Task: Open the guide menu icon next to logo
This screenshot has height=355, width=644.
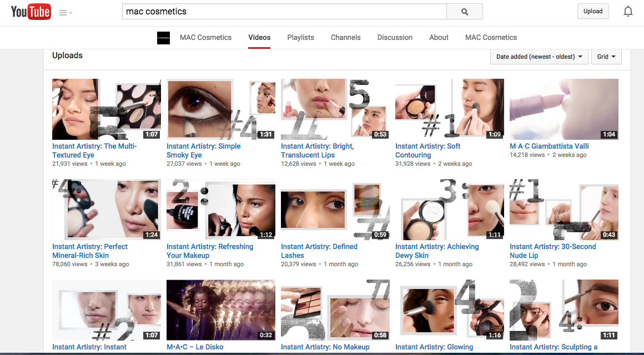Action: (66, 13)
